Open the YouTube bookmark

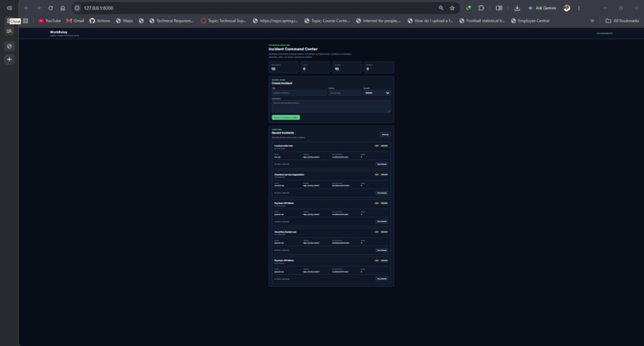click(x=50, y=21)
